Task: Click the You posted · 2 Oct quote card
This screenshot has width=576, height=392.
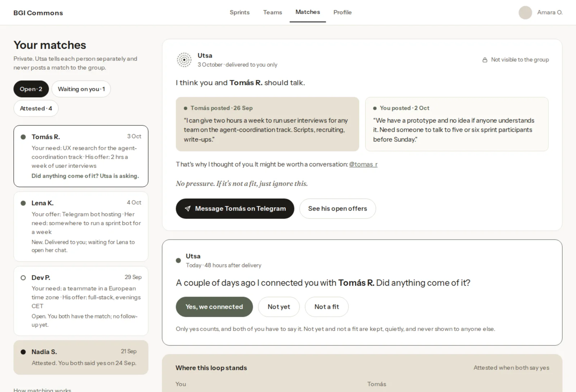Action: pyautogui.click(x=457, y=124)
